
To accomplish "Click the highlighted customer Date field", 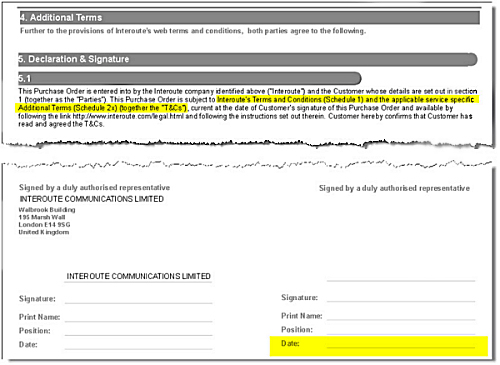I will [x=379, y=346].
